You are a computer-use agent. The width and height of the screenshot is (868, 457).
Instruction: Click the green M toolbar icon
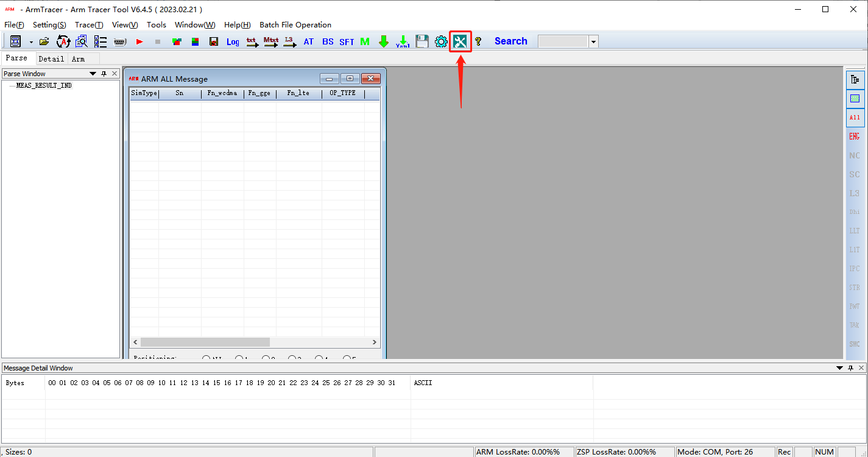pyautogui.click(x=364, y=41)
